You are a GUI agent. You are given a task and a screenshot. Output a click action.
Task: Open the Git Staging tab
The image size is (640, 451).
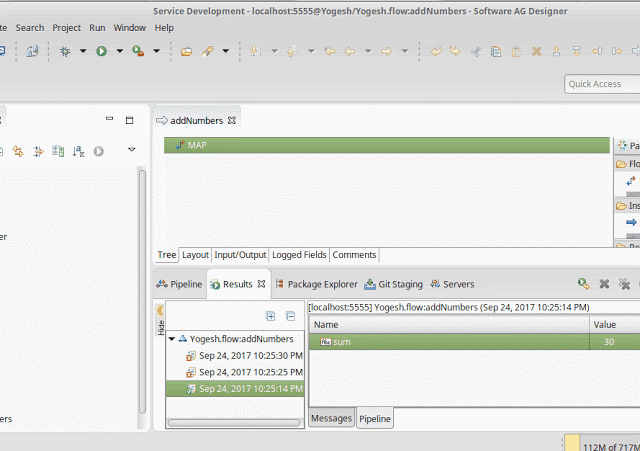point(393,284)
